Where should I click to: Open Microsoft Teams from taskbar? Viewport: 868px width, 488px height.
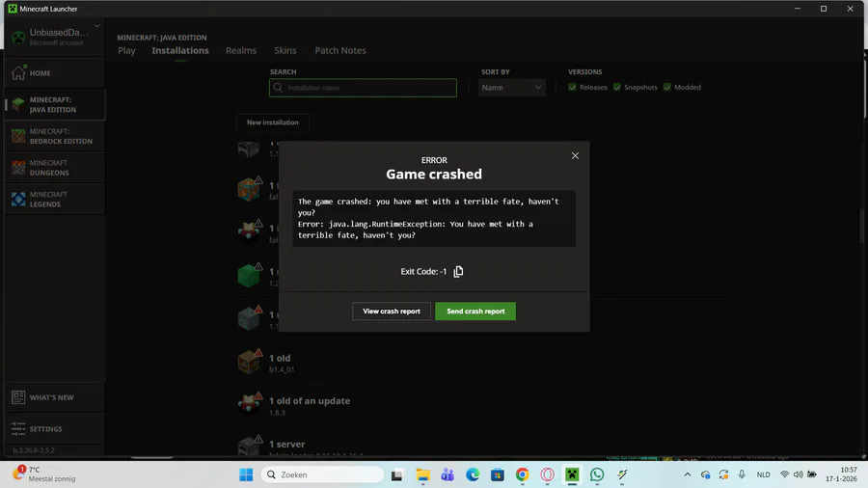pyautogui.click(x=448, y=474)
